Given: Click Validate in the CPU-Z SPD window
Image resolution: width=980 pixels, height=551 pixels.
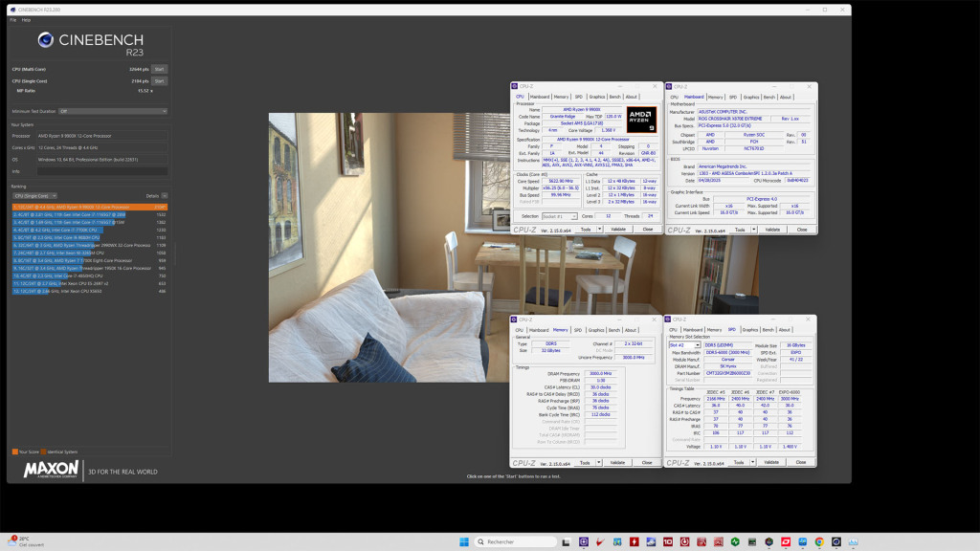Looking at the screenshot, I should pos(771,462).
